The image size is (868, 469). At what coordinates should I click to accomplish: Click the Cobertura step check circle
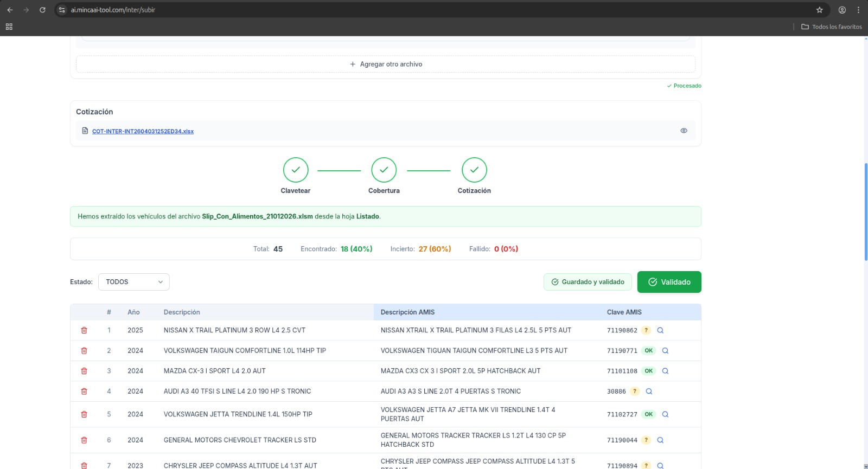(x=384, y=170)
